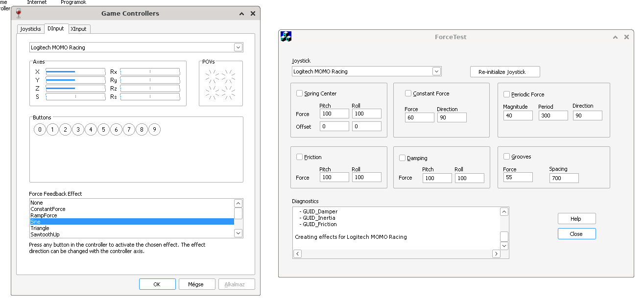Select RampForce effect in the list
The width and height of the screenshot is (644, 300).
click(x=132, y=215)
